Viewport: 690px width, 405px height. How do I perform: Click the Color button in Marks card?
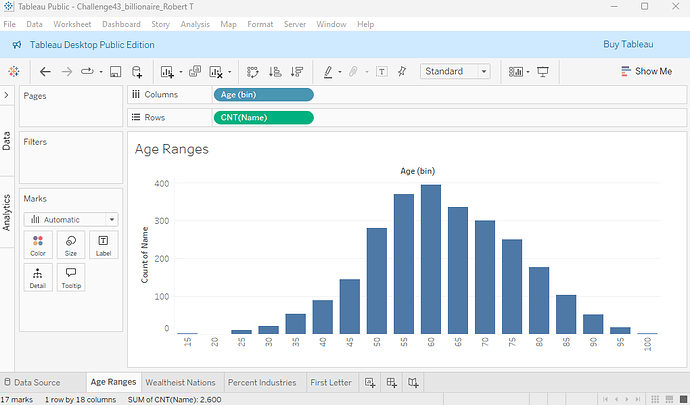coord(38,245)
